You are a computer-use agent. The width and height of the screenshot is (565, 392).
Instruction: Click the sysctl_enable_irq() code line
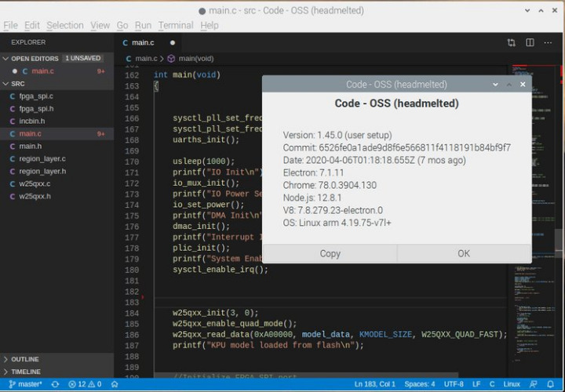tap(221, 270)
